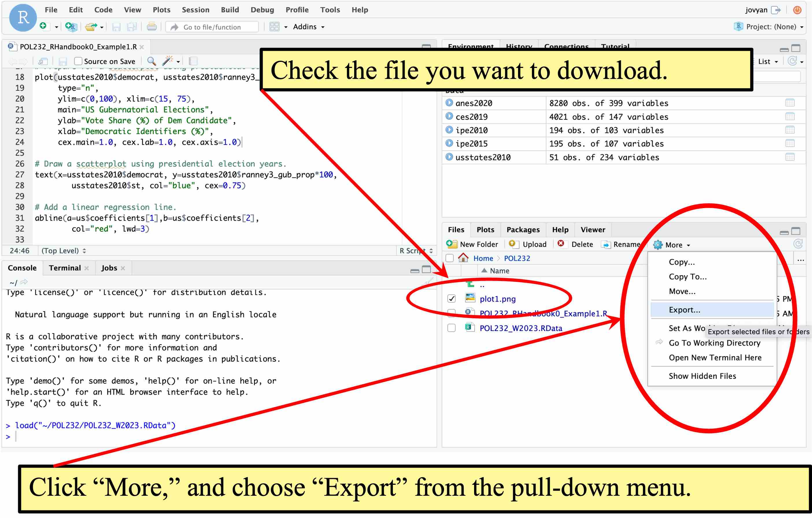This screenshot has height=518, width=812.
Task: Open the POL232_W2023.RData file link
Action: (x=521, y=328)
